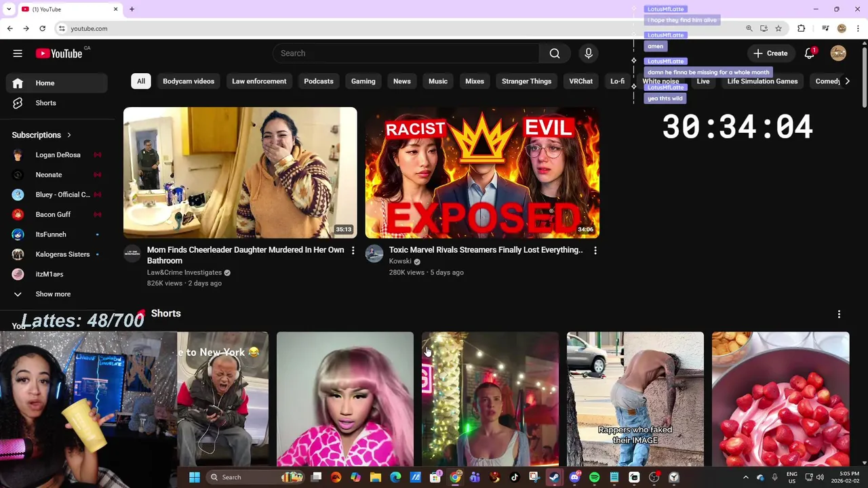Image resolution: width=868 pixels, height=488 pixels.
Task: Open Law&Crime Investigates channel link
Action: pos(184,272)
